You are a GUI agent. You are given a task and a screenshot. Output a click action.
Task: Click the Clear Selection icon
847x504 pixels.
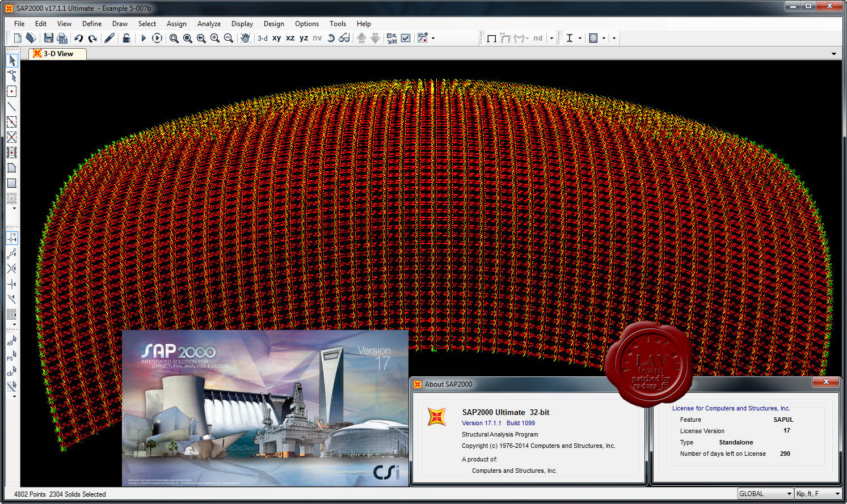[x=11, y=371]
